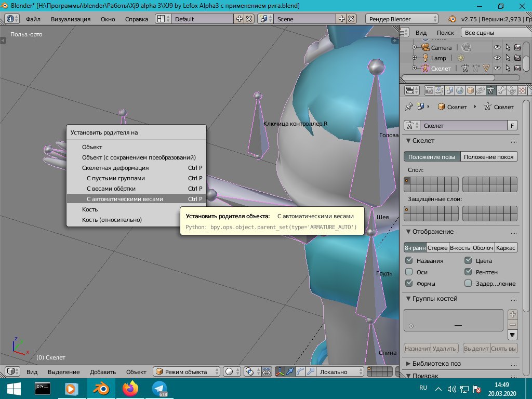Toggle renderability camera icon for Camera row
Viewport: 532px width, 399px height.
pos(518,47)
